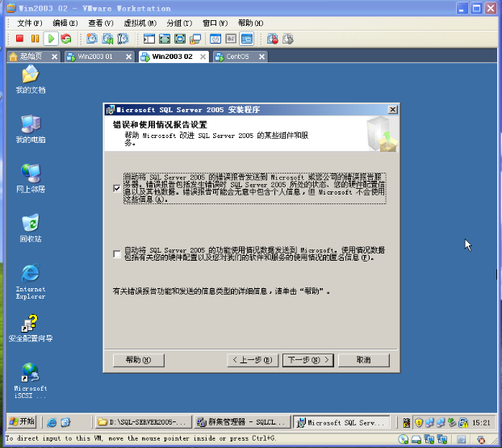Click the grayed-out replay toolbar icon
Viewport: 502px width, 448px height.
(288, 39)
